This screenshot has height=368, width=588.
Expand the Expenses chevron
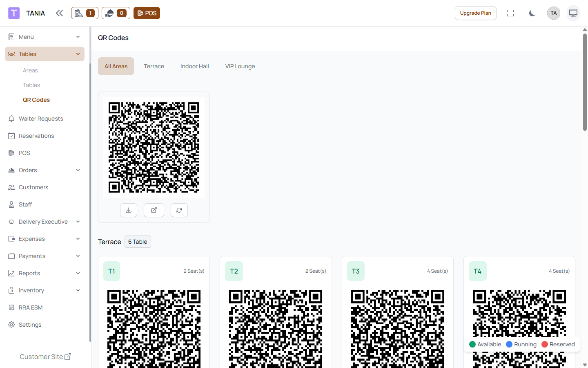pos(78,239)
